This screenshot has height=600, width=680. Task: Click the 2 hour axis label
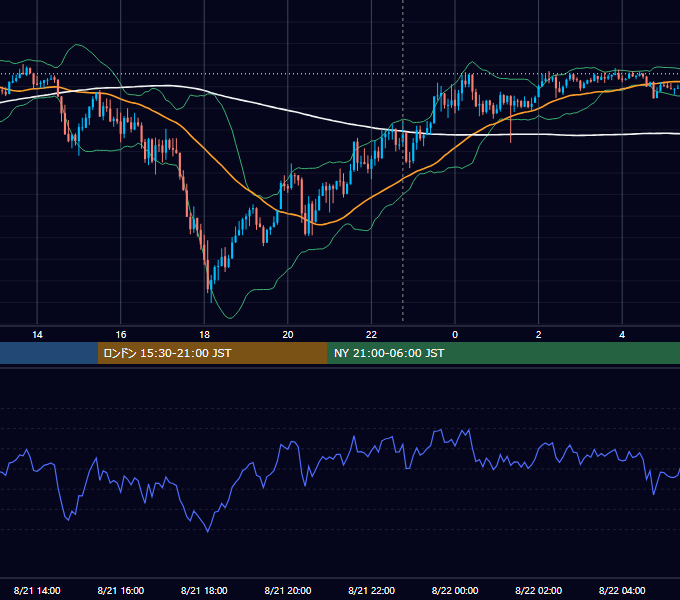539,335
